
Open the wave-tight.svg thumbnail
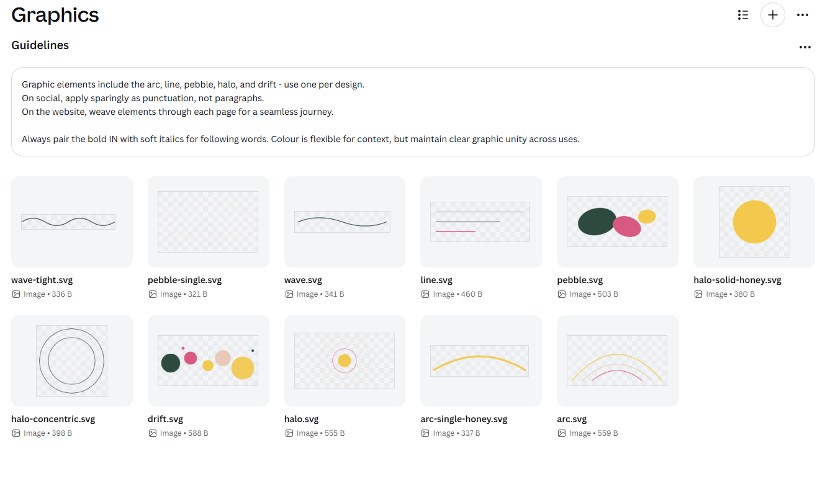[x=72, y=222]
